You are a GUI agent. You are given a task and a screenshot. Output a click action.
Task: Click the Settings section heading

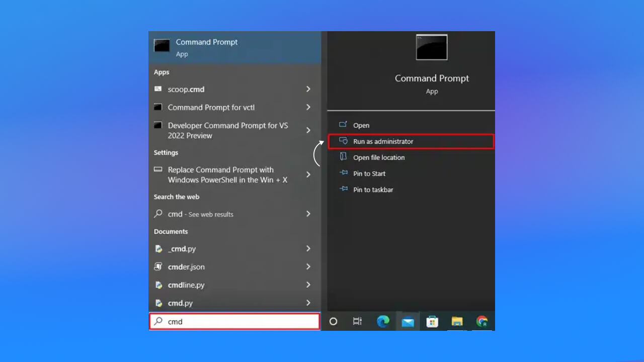[x=166, y=152]
